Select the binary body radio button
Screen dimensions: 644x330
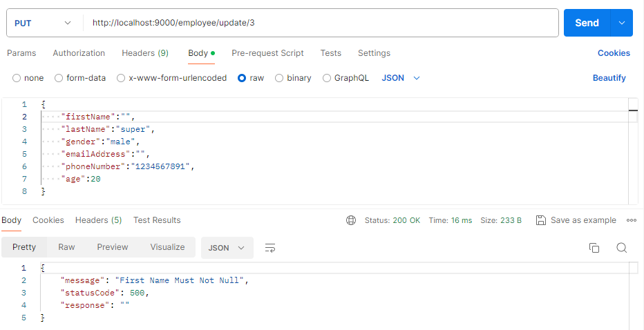279,78
